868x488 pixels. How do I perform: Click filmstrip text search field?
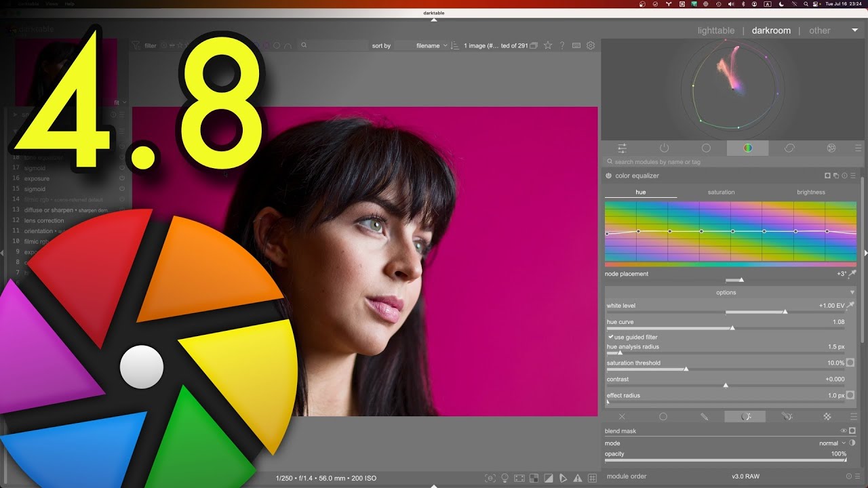coord(332,45)
